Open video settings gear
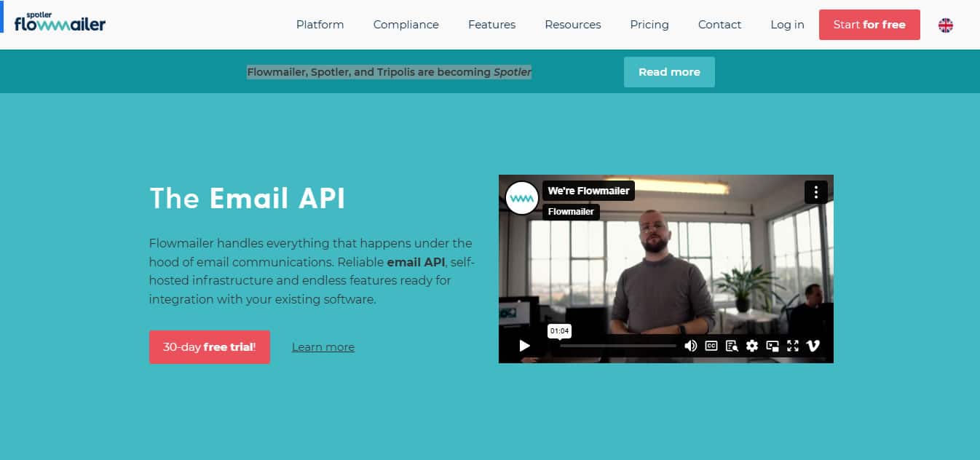Viewport: 980px width, 460px height. pos(752,346)
